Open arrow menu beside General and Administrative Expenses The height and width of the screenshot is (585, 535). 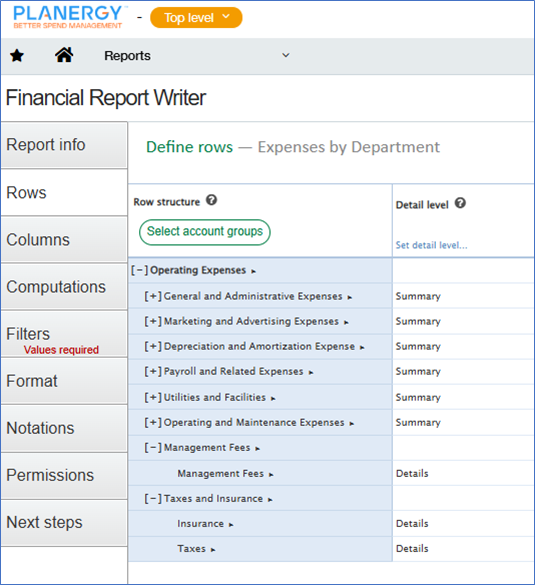(x=350, y=297)
